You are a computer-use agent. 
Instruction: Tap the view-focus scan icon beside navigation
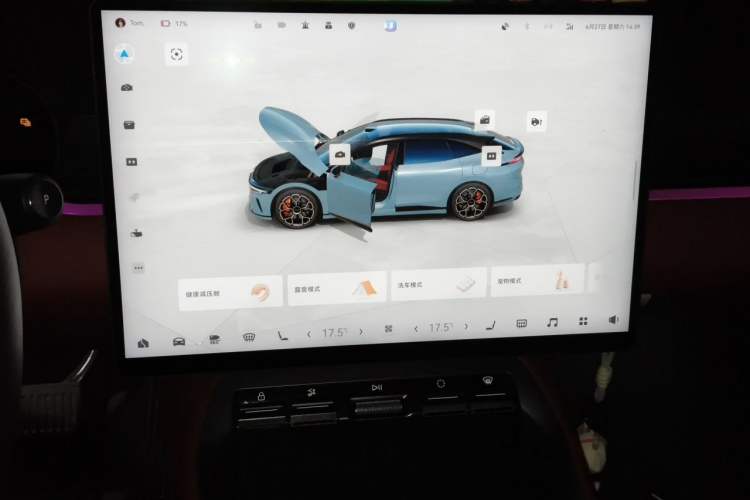coord(176,55)
